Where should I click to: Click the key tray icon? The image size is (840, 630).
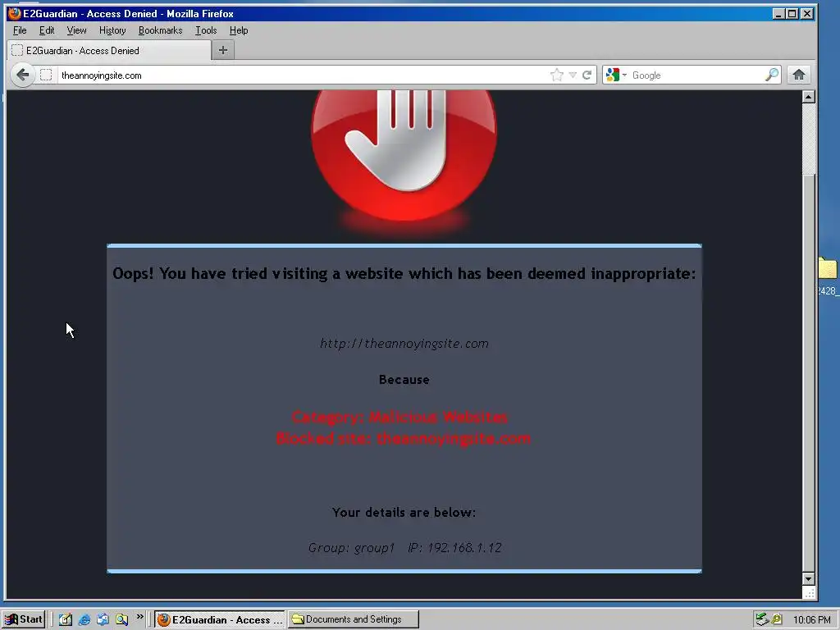(776, 620)
